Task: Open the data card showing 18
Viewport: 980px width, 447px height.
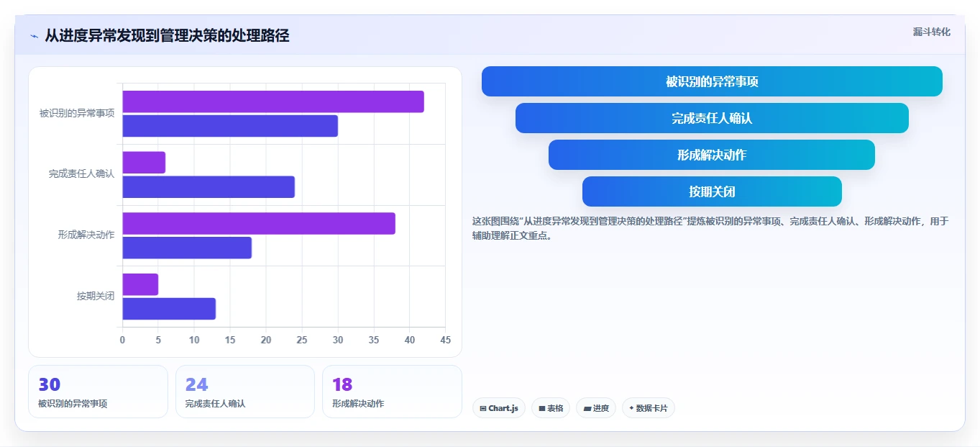Action: tap(392, 392)
